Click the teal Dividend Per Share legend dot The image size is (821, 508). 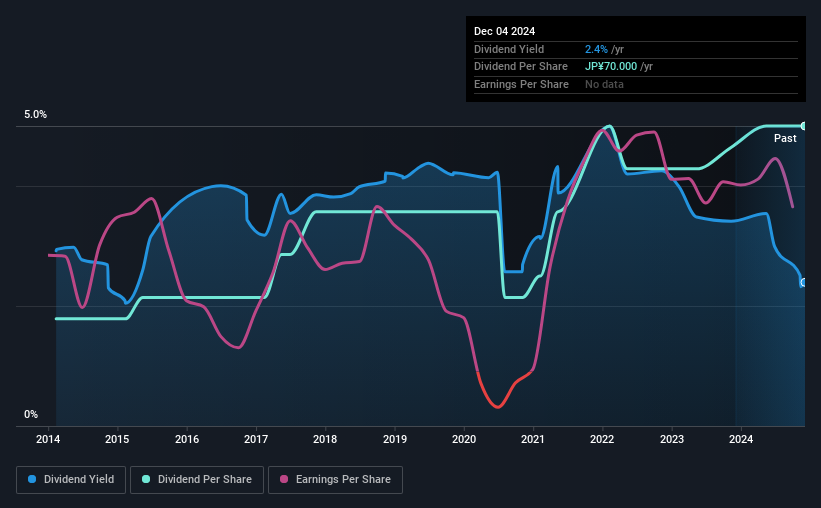point(146,479)
